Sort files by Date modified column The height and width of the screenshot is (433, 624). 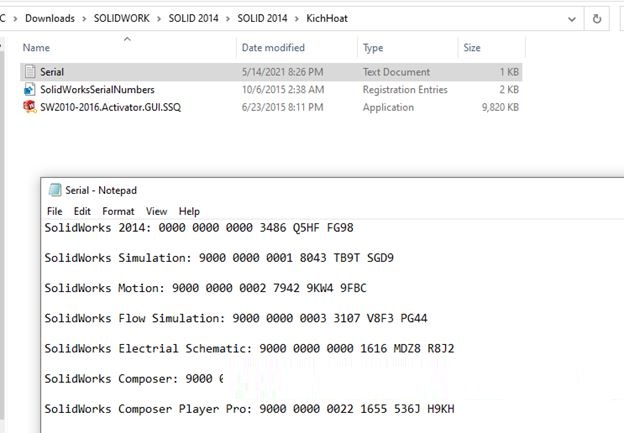(273, 48)
